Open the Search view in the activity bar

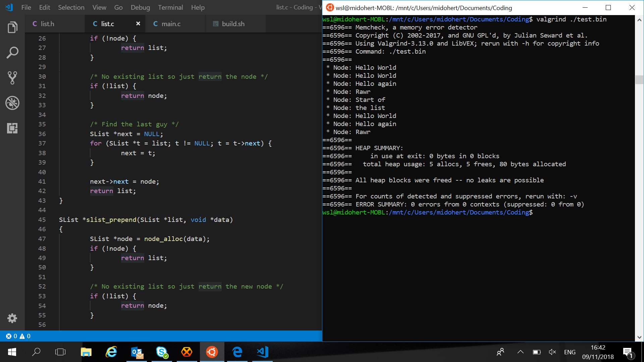(x=12, y=53)
